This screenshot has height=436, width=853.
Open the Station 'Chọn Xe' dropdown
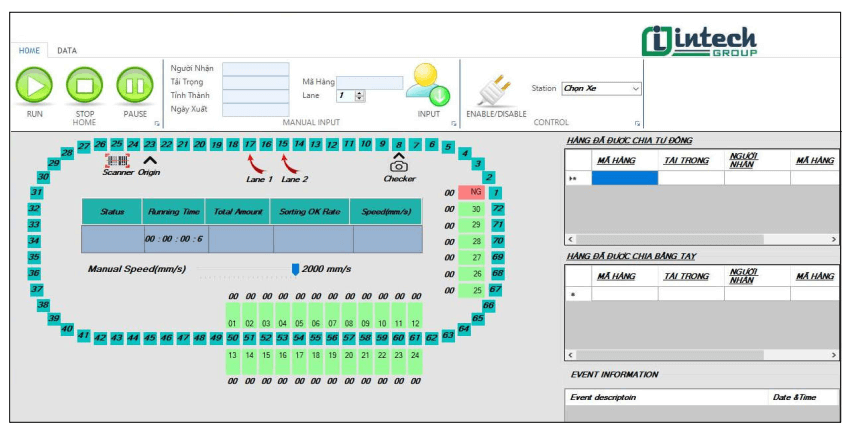click(602, 88)
